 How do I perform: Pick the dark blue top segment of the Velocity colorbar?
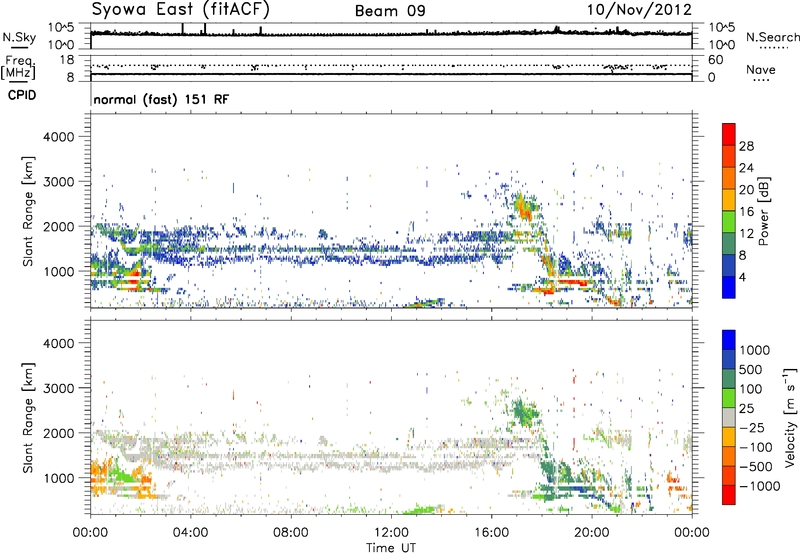click(729, 340)
